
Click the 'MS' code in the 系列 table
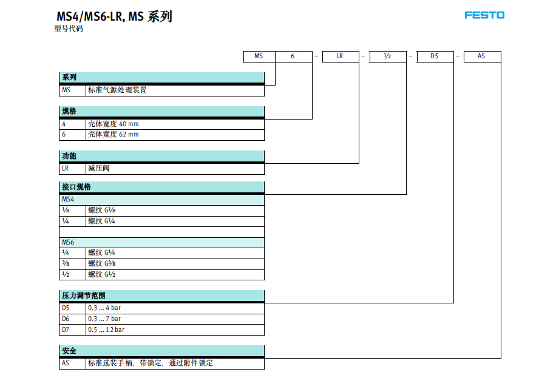[x=73, y=90]
